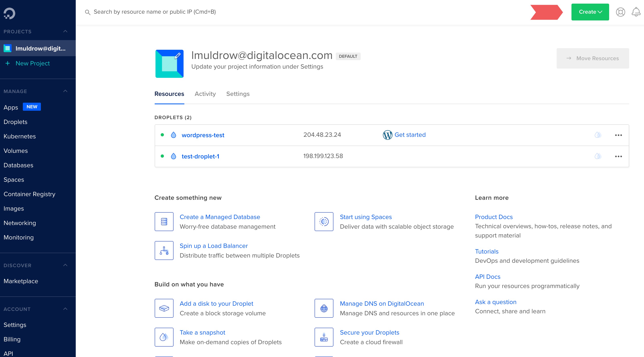
Task: Click the Manage DNS globe icon
Action: click(x=324, y=308)
